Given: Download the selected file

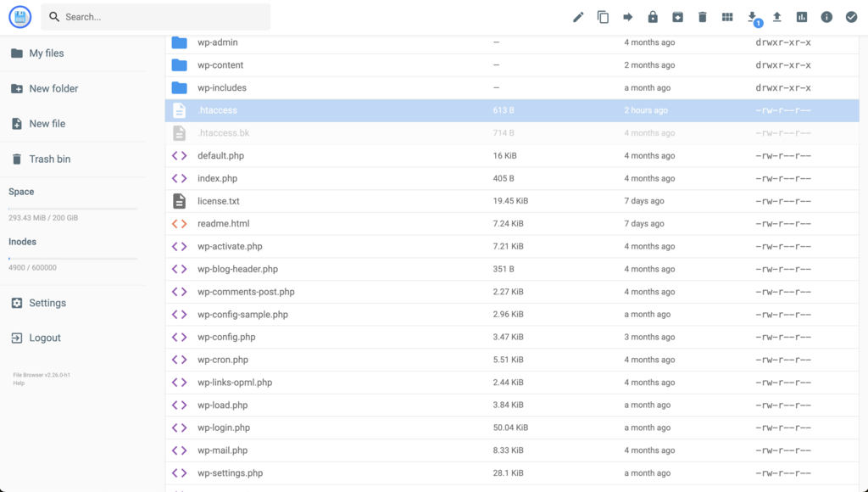Looking at the screenshot, I should click(753, 16).
